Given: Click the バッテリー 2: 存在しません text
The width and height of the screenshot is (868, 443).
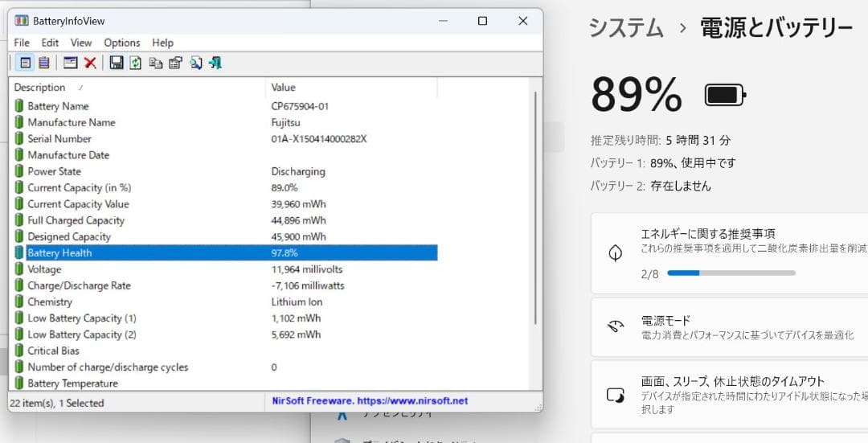Looking at the screenshot, I should 650,186.
